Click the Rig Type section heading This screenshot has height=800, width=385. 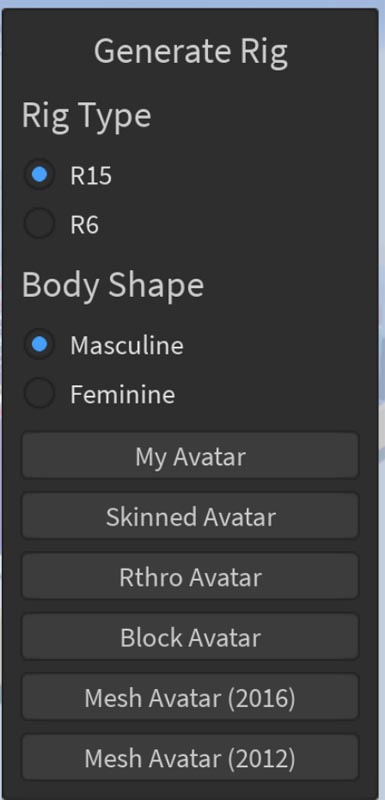86,116
